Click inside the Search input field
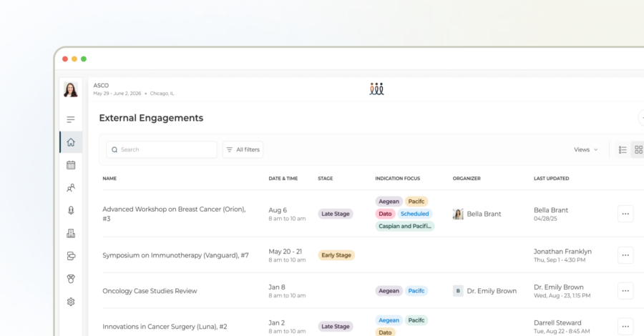This screenshot has width=644, height=336. pos(162,149)
